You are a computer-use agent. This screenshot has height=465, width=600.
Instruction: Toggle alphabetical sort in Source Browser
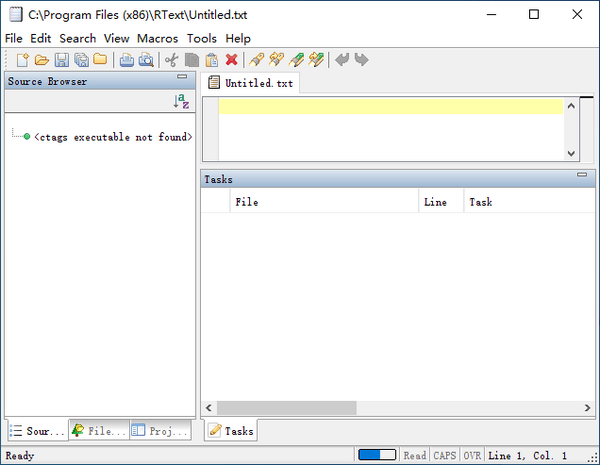pyautogui.click(x=181, y=101)
